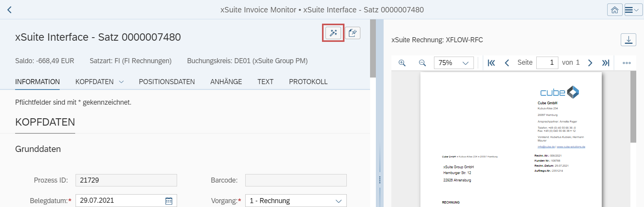Click the back arrow in header
Image resolution: width=644 pixels, height=207 pixels.
click(10, 10)
